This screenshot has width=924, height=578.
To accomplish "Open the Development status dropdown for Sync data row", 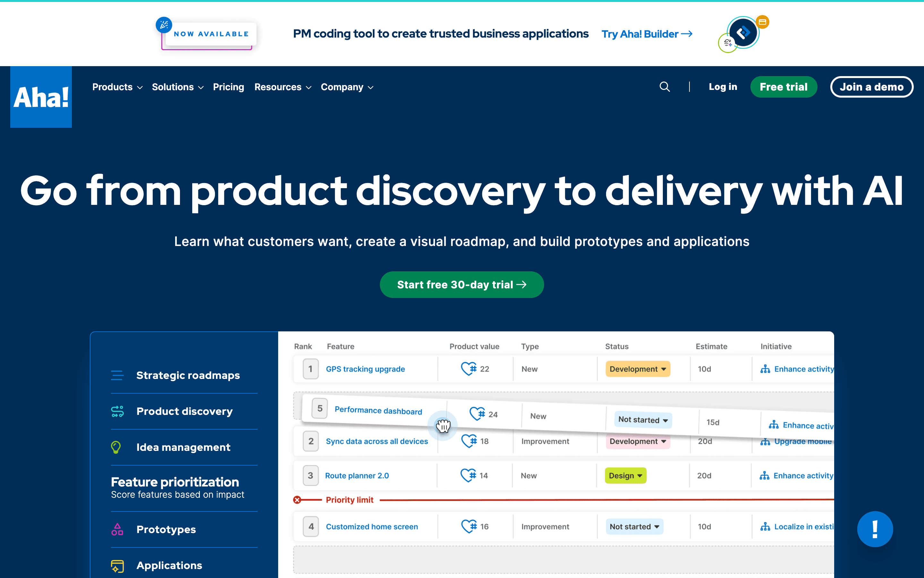I will point(637,442).
